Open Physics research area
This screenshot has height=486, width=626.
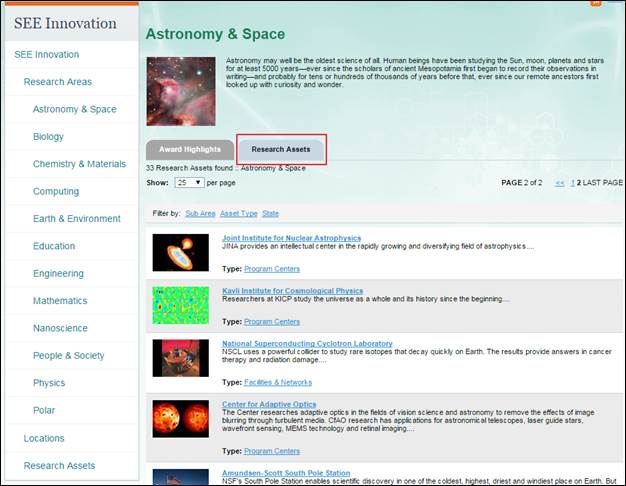point(49,383)
